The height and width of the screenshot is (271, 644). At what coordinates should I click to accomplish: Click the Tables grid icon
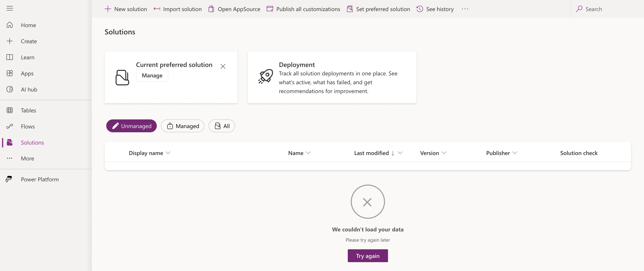click(9, 110)
